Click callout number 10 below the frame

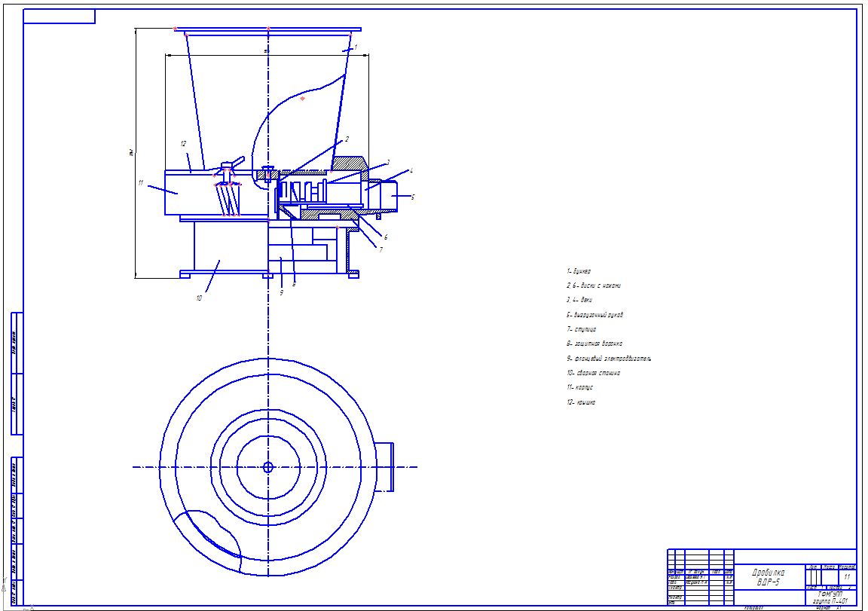(199, 298)
